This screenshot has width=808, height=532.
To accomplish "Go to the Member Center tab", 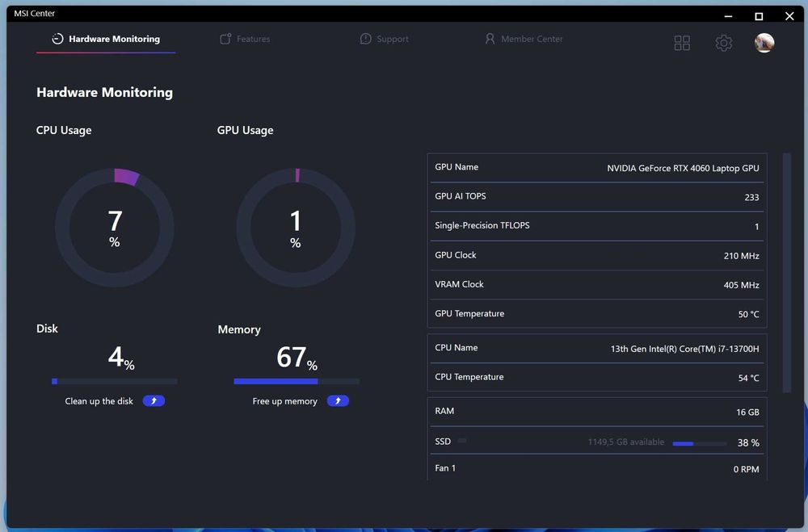I will pos(524,39).
